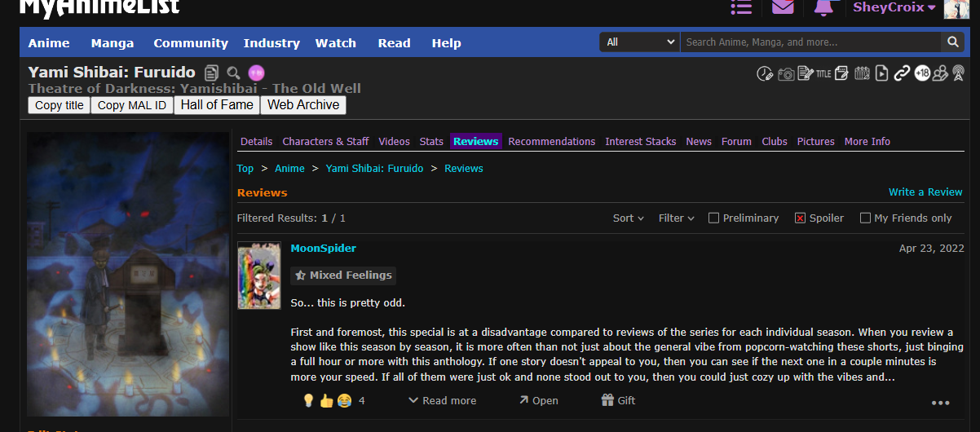Open the Community menu
Screen dimensions: 980x432
pyautogui.click(x=191, y=43)
